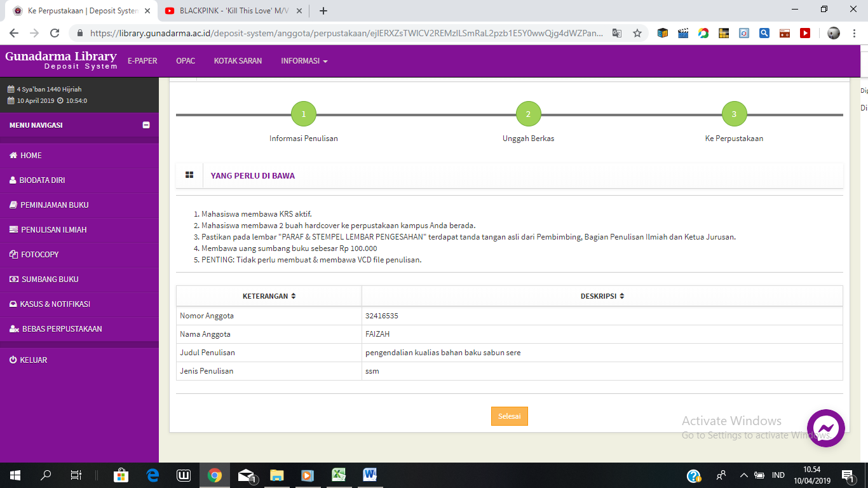Click the yellow blocks extension icon

[724, 33]
